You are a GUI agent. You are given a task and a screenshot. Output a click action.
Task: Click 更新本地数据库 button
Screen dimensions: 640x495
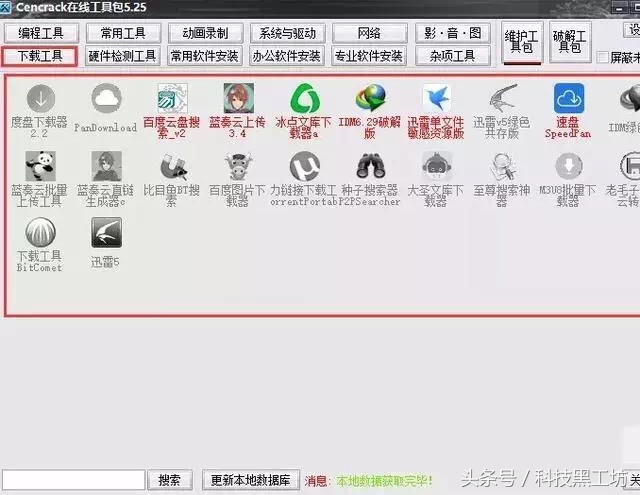tap(251, 480)
